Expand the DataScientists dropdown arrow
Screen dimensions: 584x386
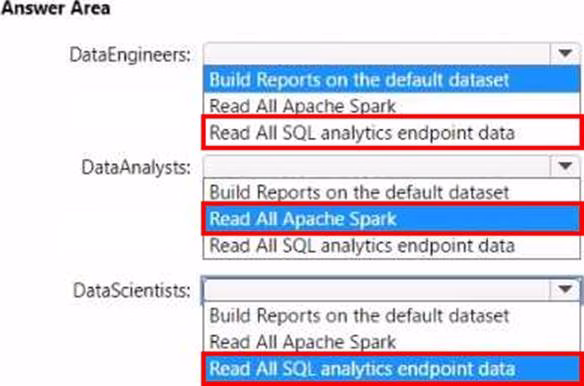[565, 289]
